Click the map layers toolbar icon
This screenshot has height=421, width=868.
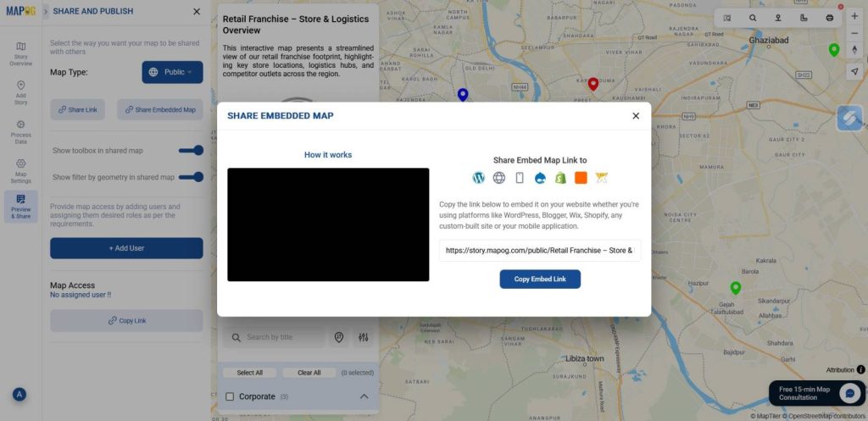[726, 18]
